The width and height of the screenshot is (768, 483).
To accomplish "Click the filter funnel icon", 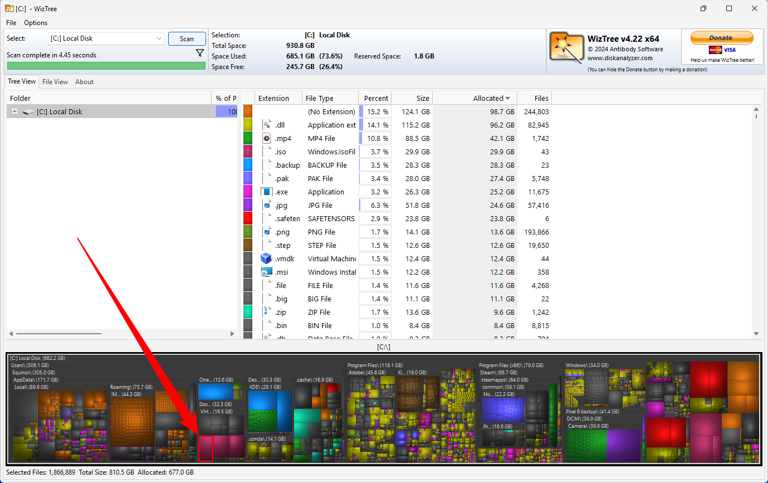I will 200,53.
